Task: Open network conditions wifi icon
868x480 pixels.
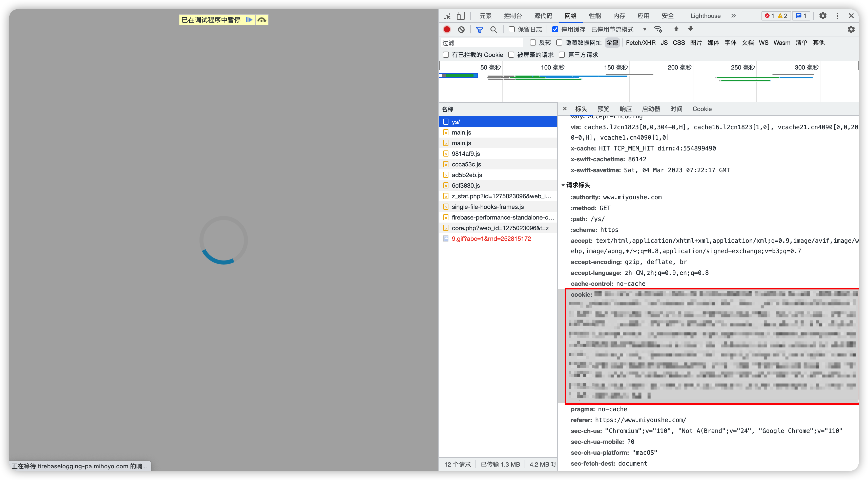Action: 658,30
